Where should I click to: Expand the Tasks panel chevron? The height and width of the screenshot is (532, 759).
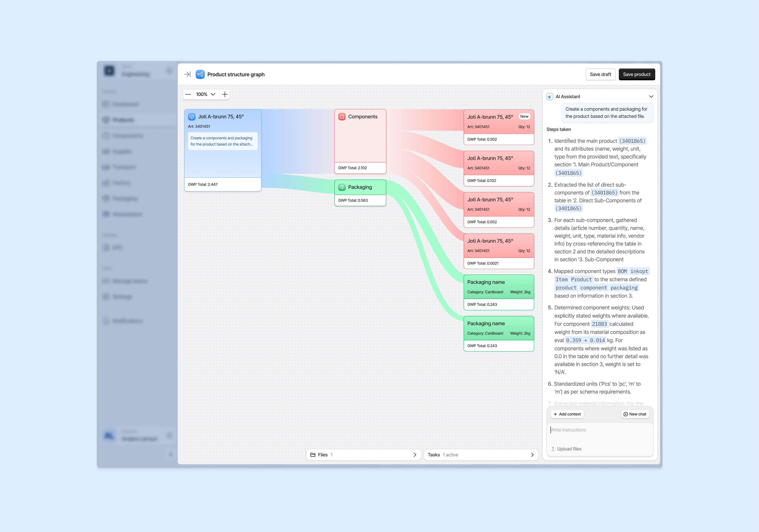point(532,455)
